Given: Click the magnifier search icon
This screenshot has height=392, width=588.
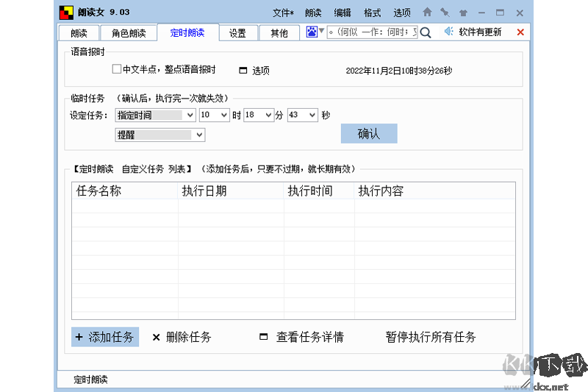Looking at the screenshot, I should tap(426, 32).
